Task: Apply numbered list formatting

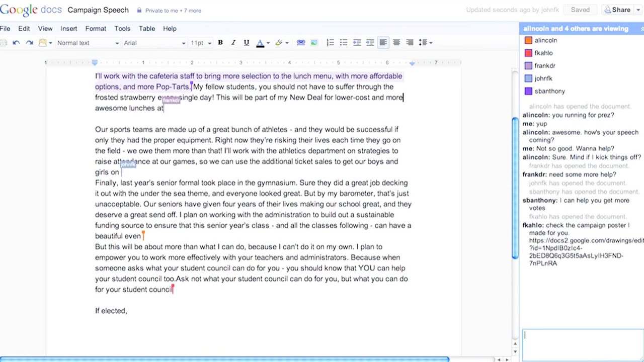Action: tap(330, 43)
